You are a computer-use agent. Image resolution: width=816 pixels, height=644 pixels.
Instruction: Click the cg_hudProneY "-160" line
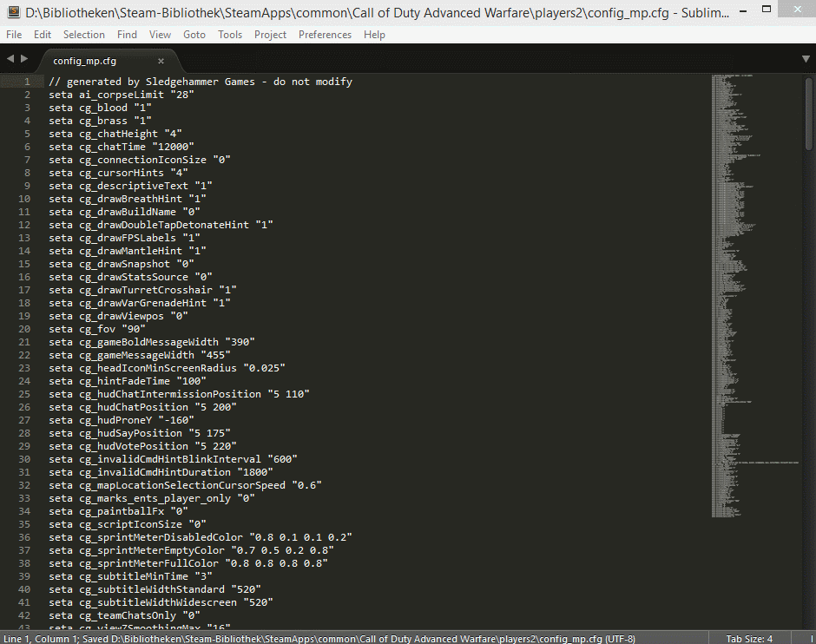(x=122, y=420)
